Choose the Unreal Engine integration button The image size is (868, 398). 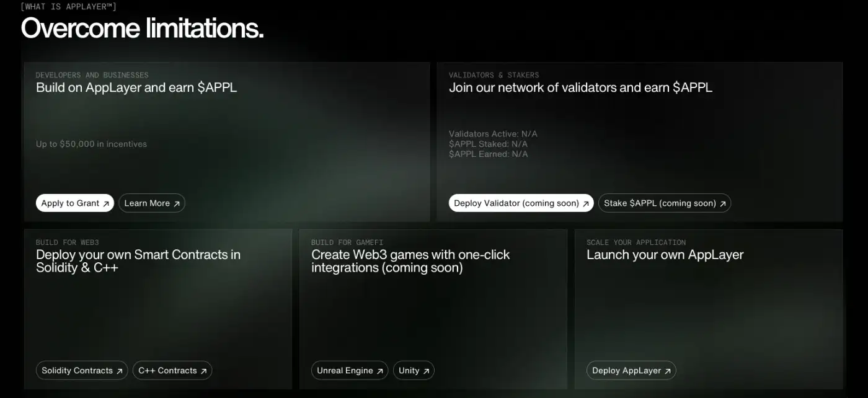[350, 371]
